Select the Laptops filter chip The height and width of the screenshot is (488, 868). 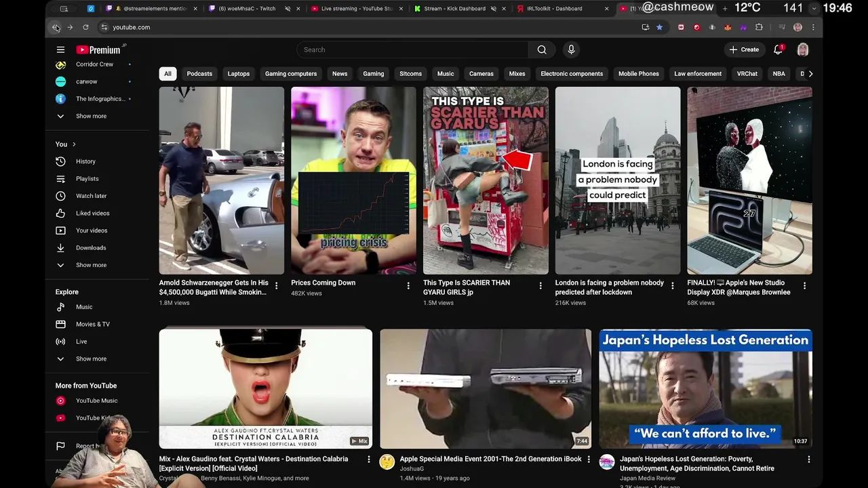coord(239,74)
